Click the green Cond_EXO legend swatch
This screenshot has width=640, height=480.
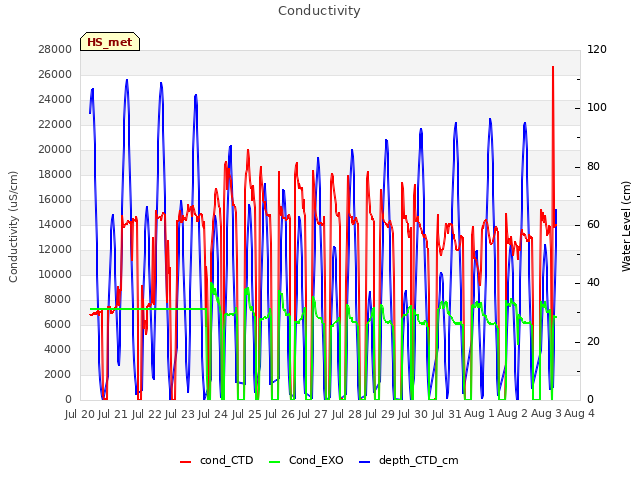pos(275,462)
